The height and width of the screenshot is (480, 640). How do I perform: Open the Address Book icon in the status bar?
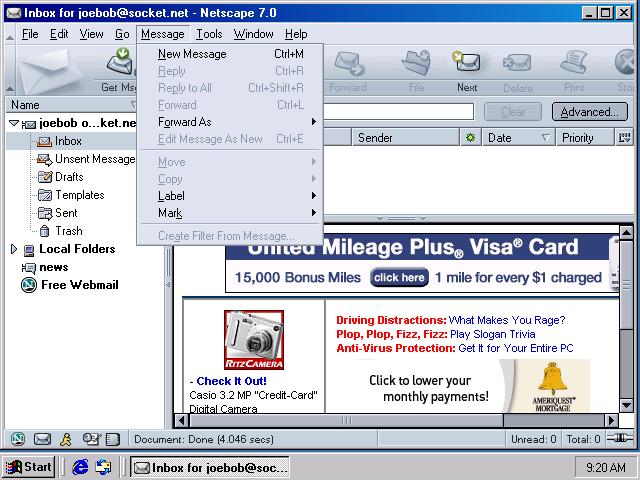point(113,439)
